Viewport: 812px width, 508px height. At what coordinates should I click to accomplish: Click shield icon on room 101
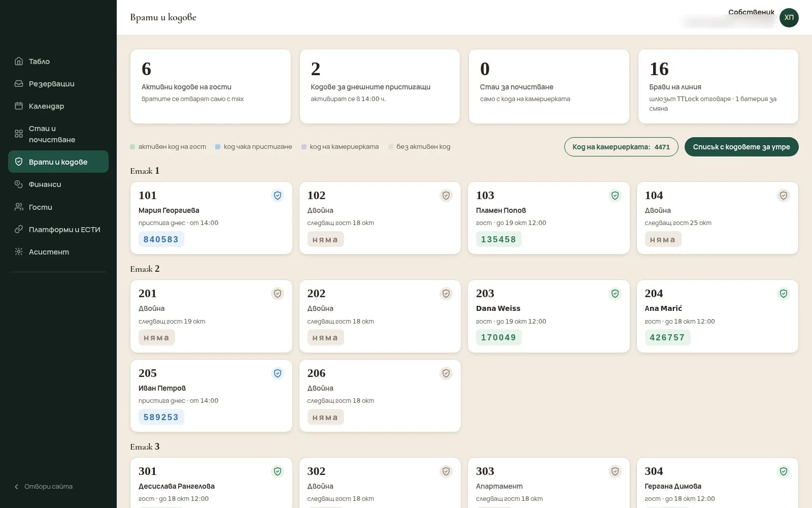[278, 196]
